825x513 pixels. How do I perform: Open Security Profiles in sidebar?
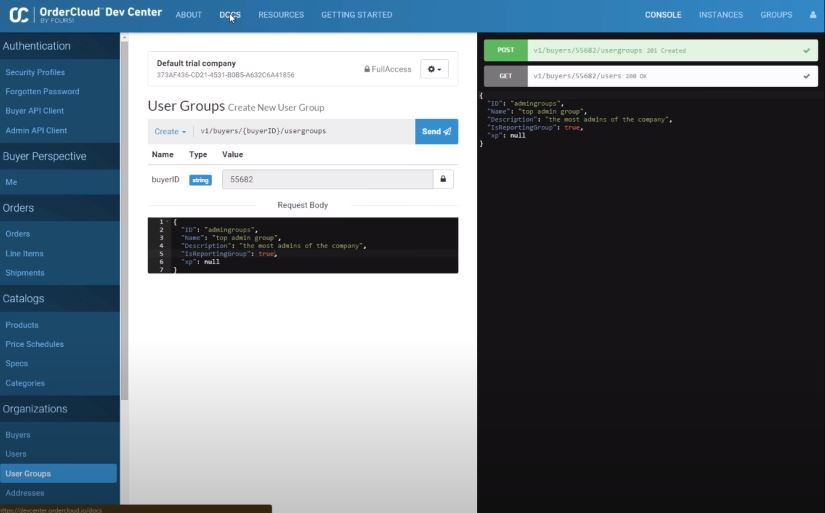(x=35, y=72)
